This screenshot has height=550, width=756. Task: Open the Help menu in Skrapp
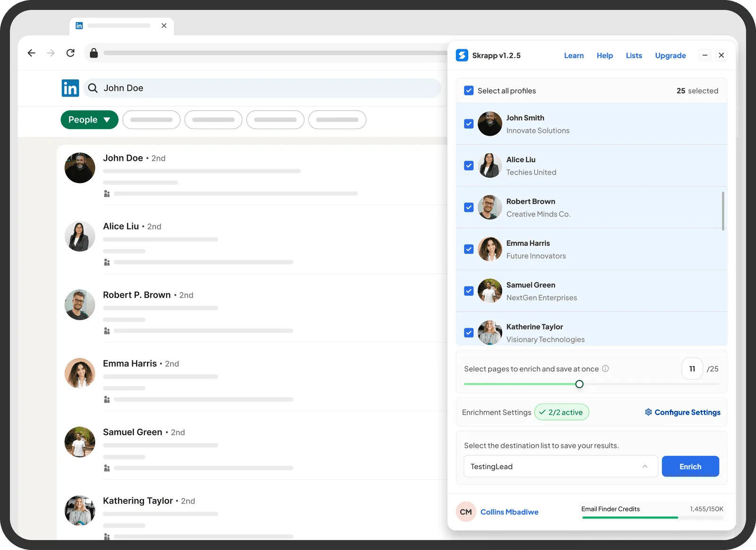pyautogui.click(x=605, y=55)
